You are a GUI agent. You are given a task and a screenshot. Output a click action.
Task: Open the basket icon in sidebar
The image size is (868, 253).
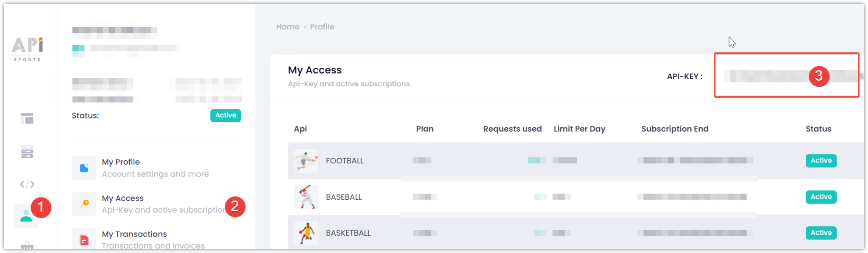click(x=27, y=245)
